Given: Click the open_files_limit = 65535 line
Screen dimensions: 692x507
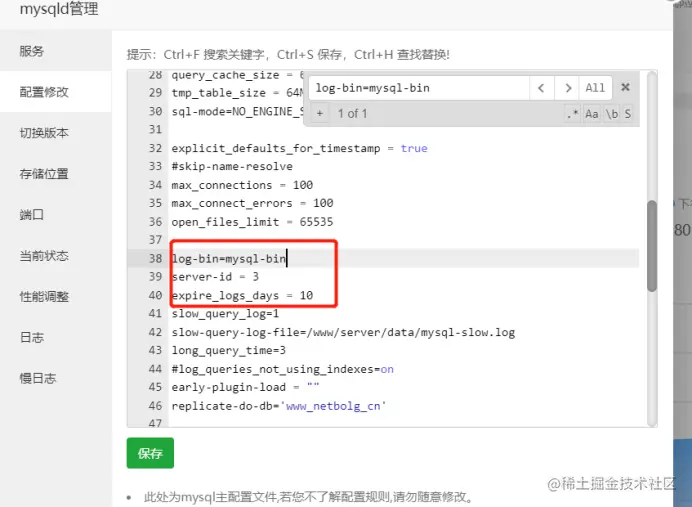Looking at the screenshot, I should (x=252, y=222).
